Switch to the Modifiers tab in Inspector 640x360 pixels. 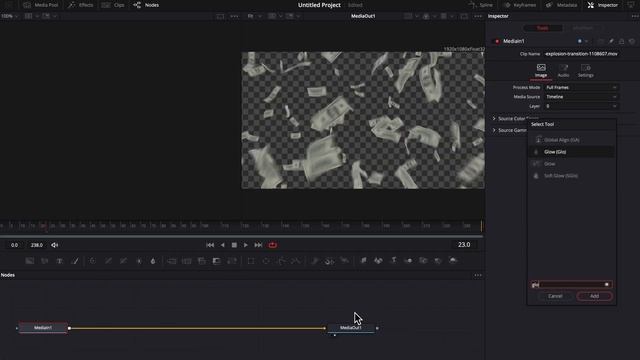click(x=582, y=28)
